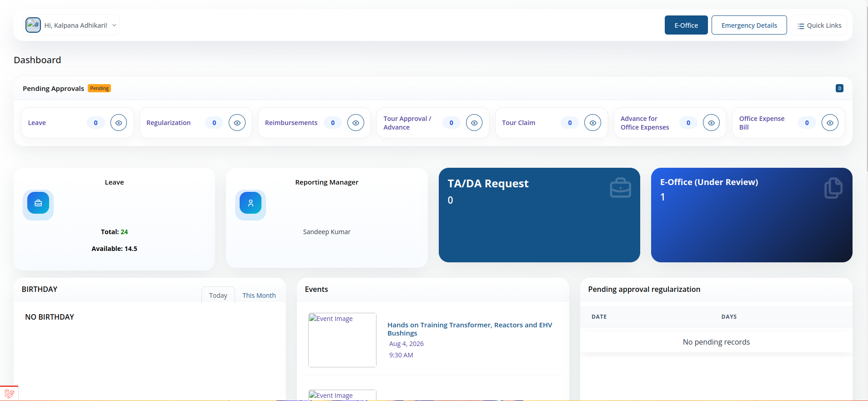Screen dimensions: 868x401
Task: View pending Leave approvals eye icon
Action: (x=119, y=123)
